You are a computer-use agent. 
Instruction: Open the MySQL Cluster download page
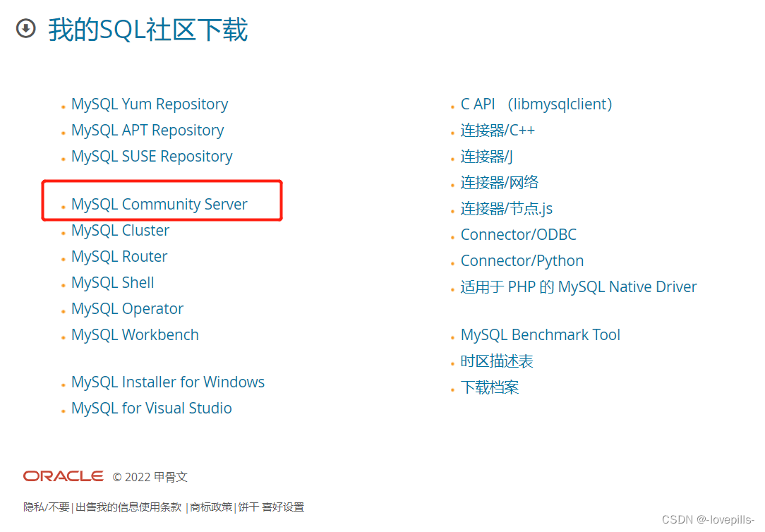(x=121, y=231)
